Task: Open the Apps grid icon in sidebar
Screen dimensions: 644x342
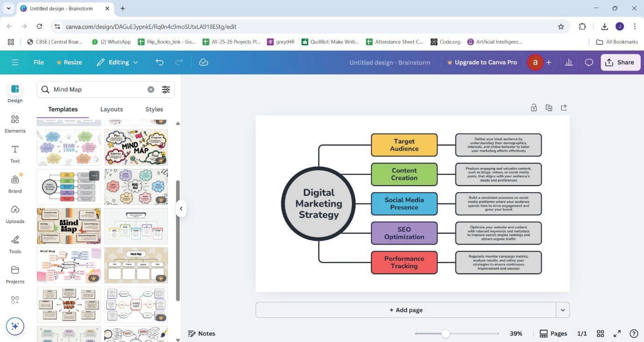Action: pos(15,300)
